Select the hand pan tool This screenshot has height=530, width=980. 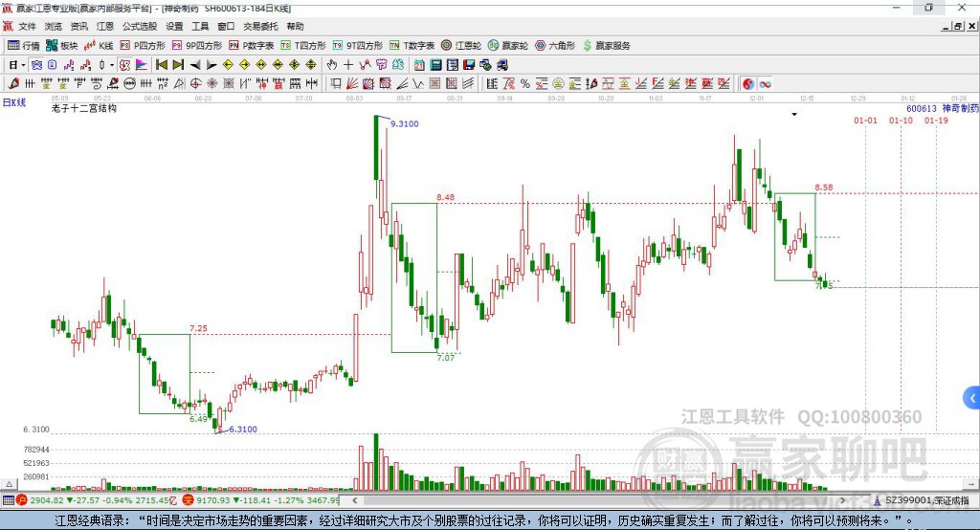coord(332,65)
